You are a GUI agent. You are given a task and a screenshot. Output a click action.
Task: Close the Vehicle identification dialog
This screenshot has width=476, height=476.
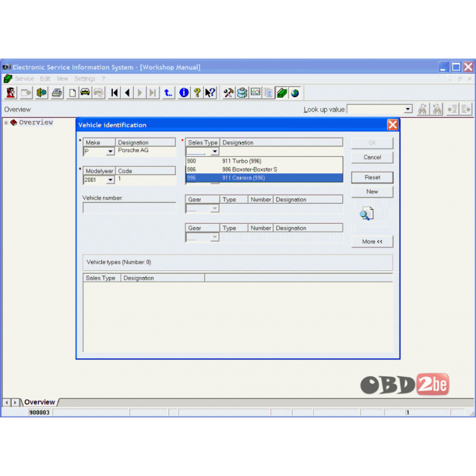coord(392,124)
